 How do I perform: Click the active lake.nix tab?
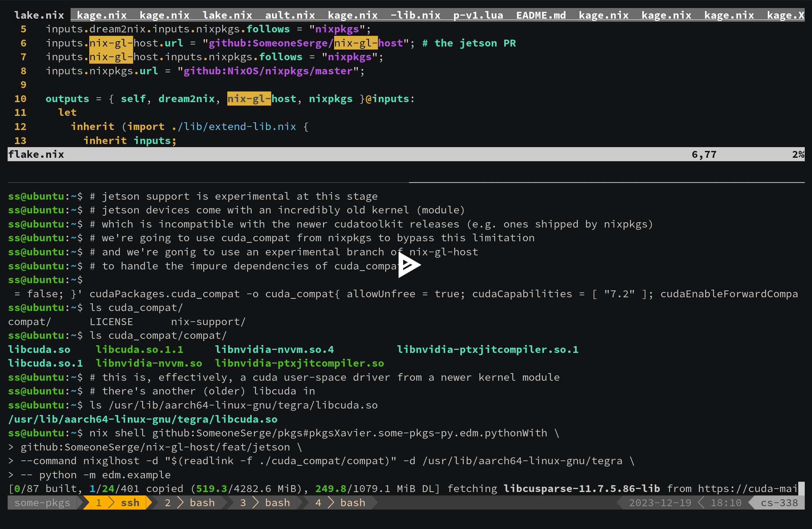39,15
